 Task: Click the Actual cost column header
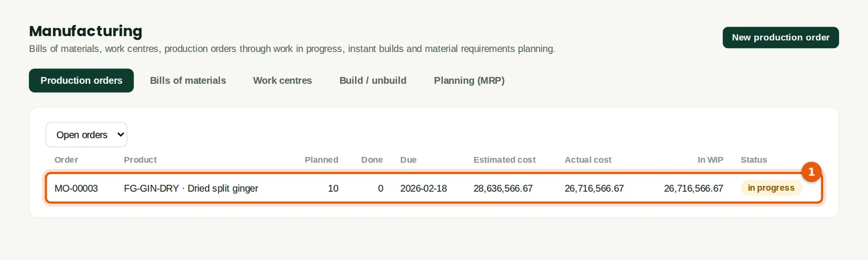pos(588,160)
